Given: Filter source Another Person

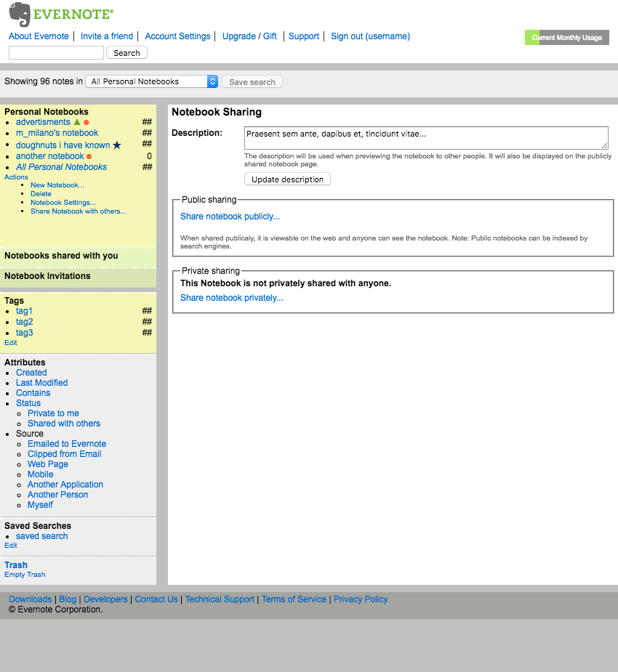Looking at the screenshot, I should pos(58,495).
